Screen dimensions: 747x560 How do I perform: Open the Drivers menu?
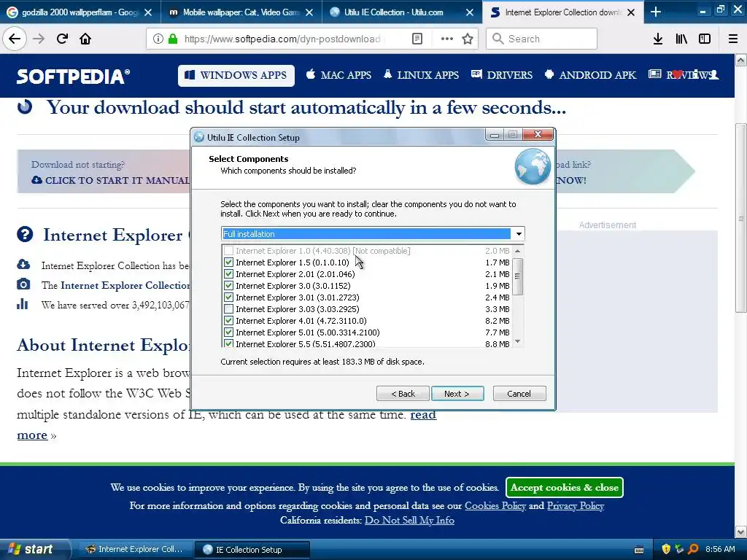[x=502, y=75]
